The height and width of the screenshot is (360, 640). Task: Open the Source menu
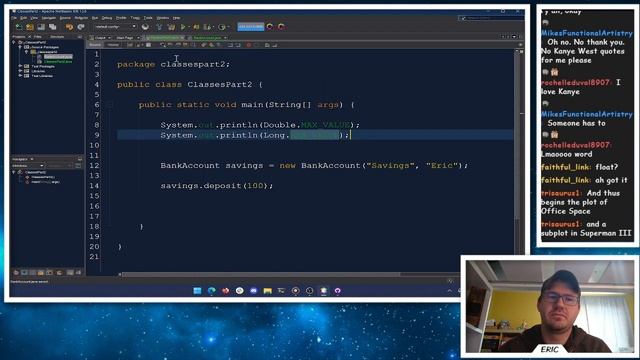tap(65, 18)
